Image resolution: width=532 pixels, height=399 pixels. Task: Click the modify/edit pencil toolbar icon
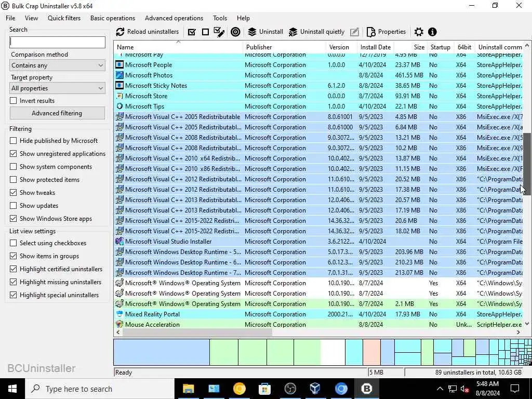pos(354,32)
